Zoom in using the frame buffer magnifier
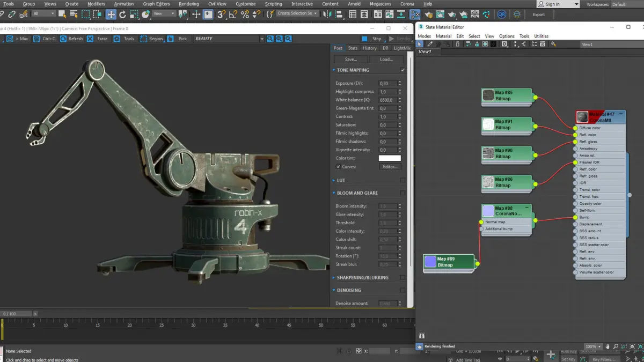 [270, 39]
